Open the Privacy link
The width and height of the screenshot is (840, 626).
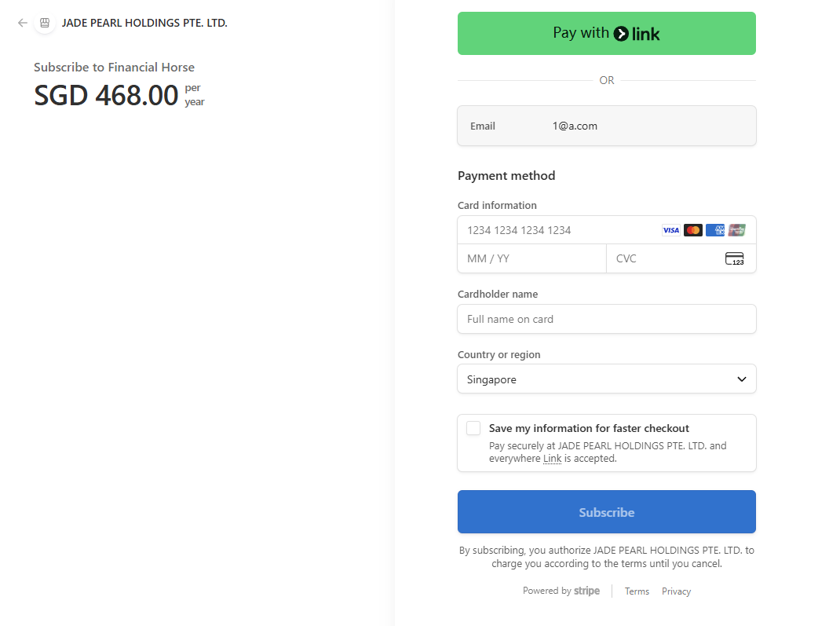tap(676, 591)
